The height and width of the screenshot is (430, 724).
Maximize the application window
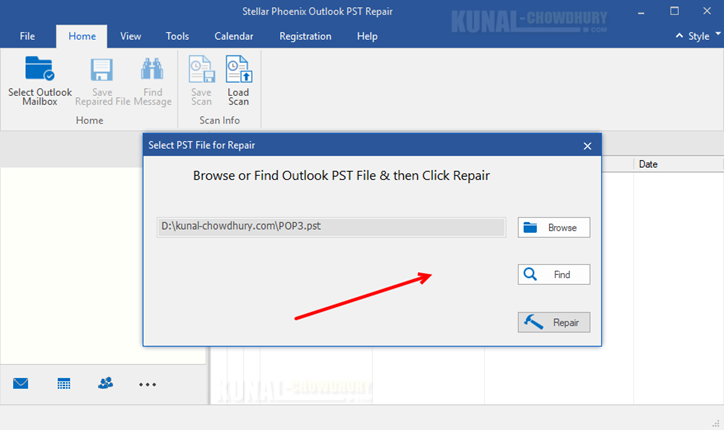click(x=674, y=11)
